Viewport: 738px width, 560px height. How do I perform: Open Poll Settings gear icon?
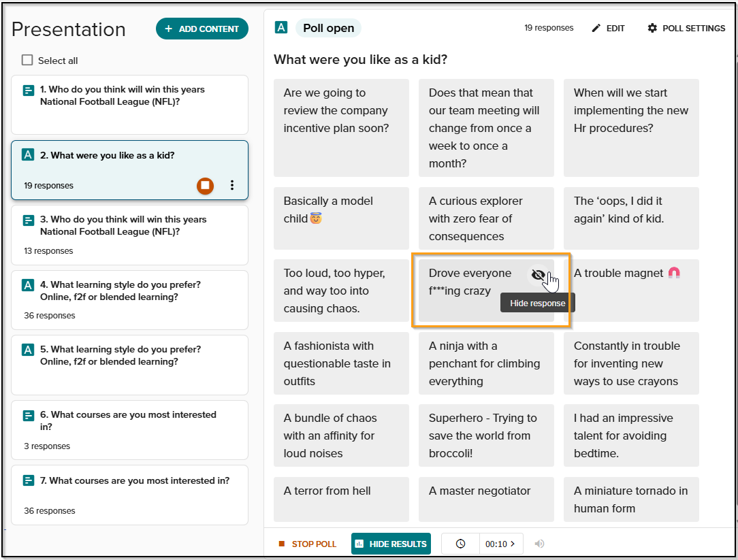(652, 28)
